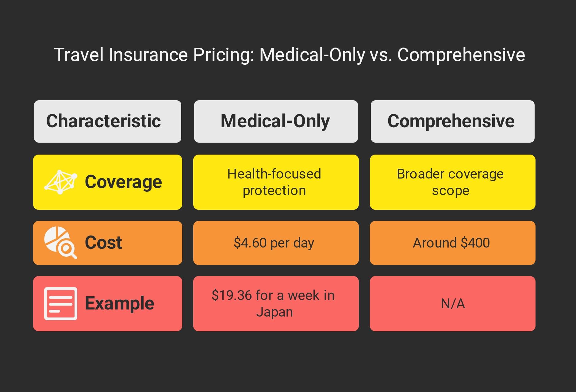Screen dimensions: 576x392
Task: Click the dark background below the table
Action: pyautogui.click(x=288, y=362)
